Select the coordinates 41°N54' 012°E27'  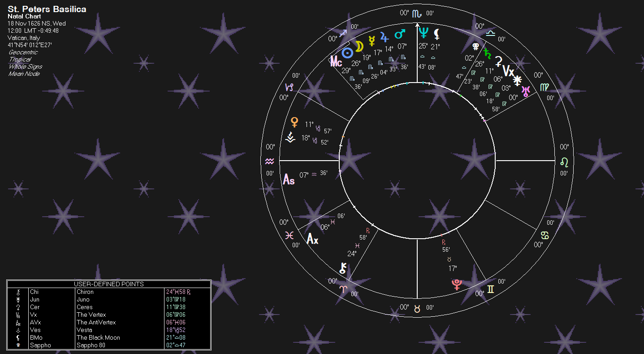tap(30, 45)
